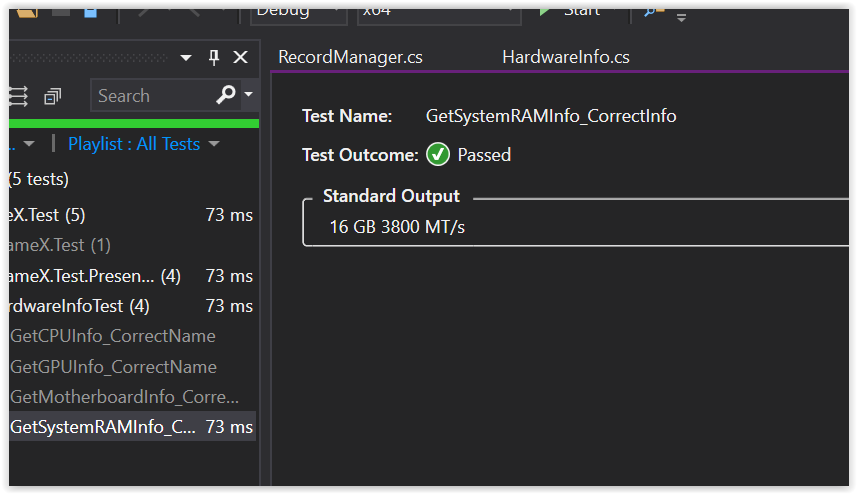
Task: Click into the Test Explorer Search field
Action: pos(150,96)
